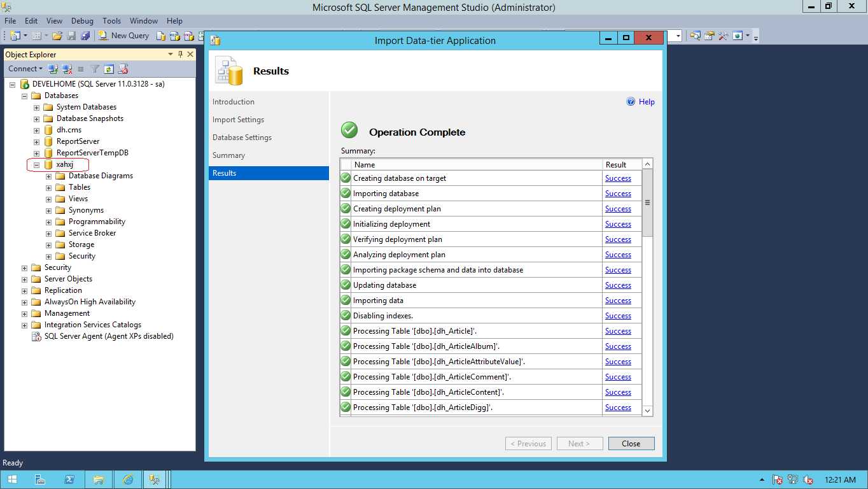Collapse the DEVELHOME server node
Viewport: 868px width, 489px height.
12,84
